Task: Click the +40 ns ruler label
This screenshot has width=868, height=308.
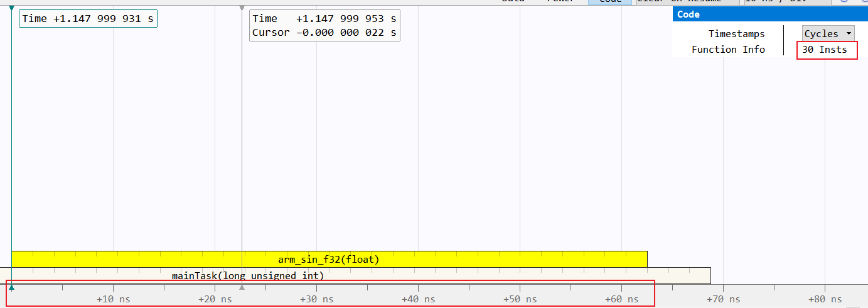Action: tap(419, 299)
